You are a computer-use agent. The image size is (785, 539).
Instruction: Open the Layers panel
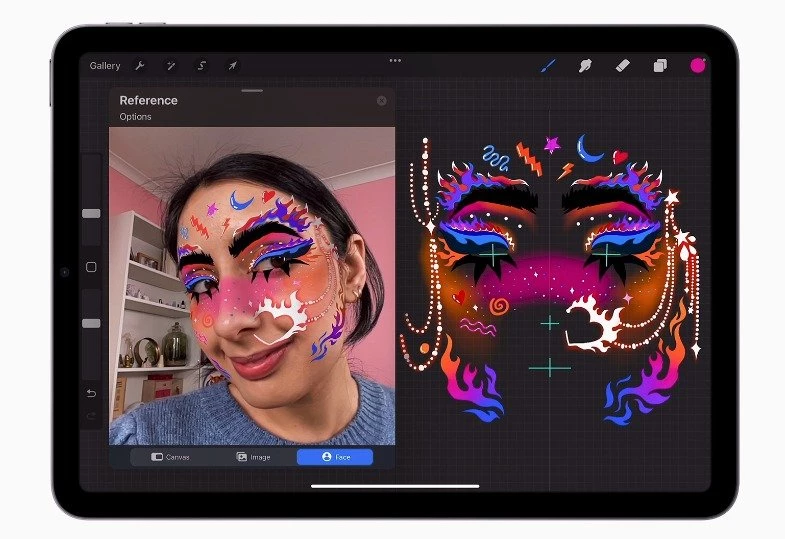(x=660, y=66)
